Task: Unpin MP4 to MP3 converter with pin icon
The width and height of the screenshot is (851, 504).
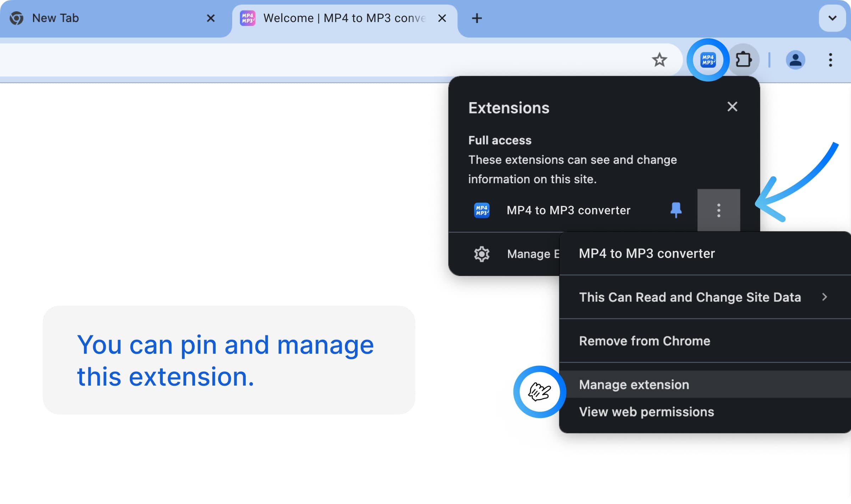Action: point(676,210)
